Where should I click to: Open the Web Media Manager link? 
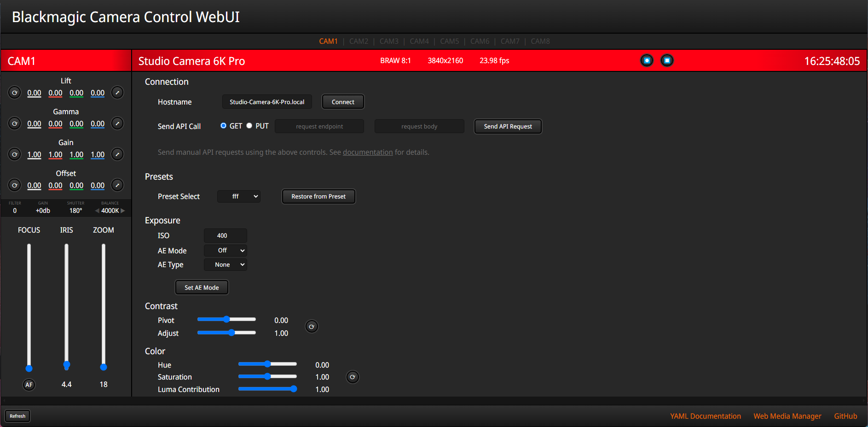tap(787, 416)
